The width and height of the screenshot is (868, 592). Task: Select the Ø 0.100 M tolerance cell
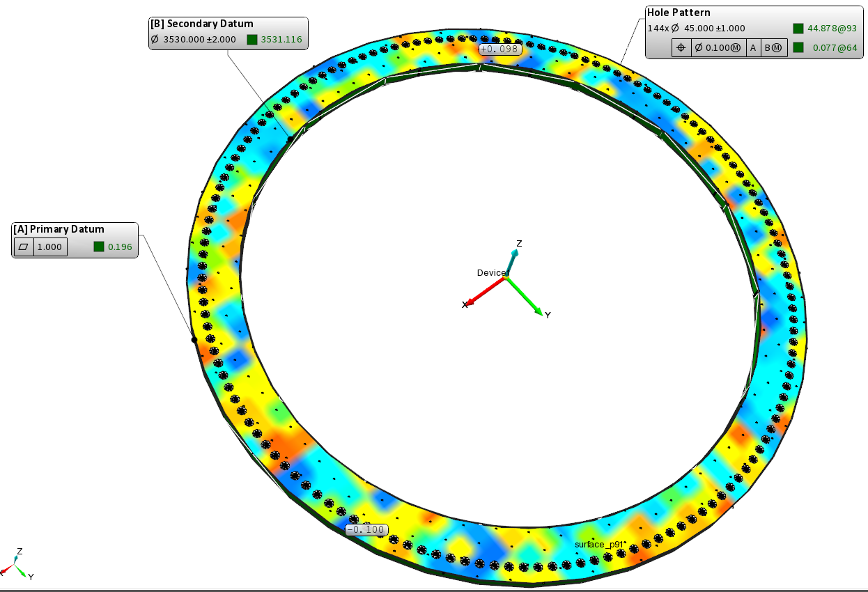[x=718, y=47]
